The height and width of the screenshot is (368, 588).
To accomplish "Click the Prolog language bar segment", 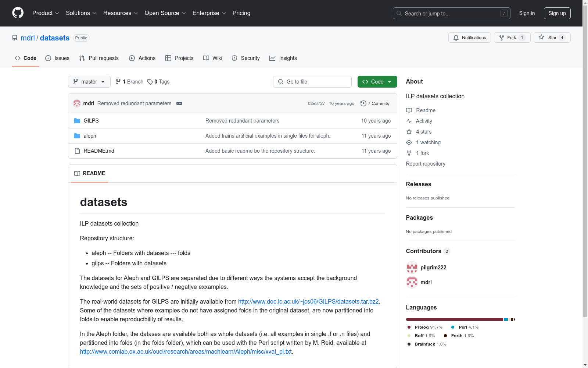I will 455,319.
